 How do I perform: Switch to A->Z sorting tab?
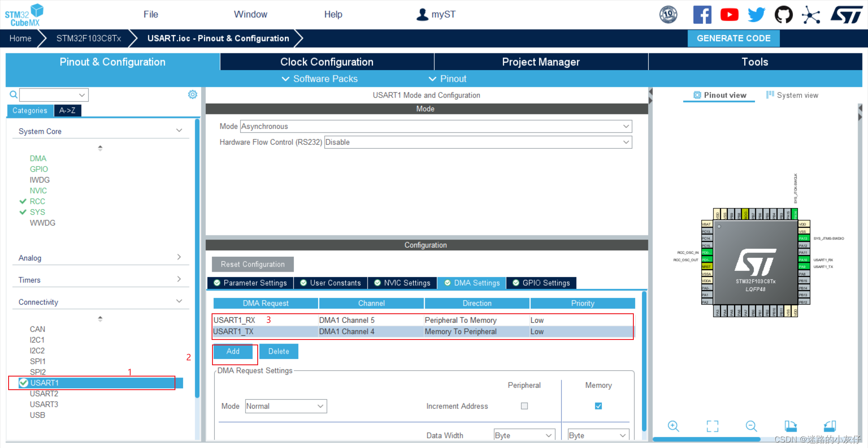tap(67, 110)
